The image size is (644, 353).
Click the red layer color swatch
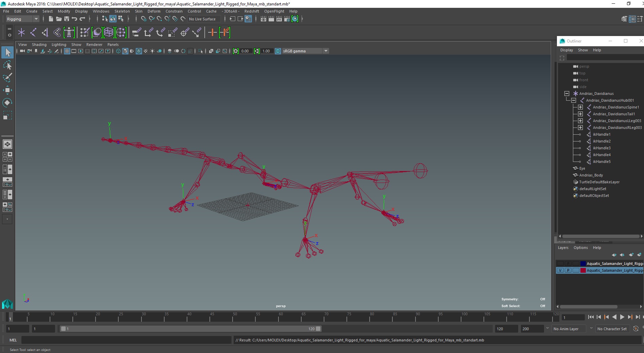[x=583, y=270]
